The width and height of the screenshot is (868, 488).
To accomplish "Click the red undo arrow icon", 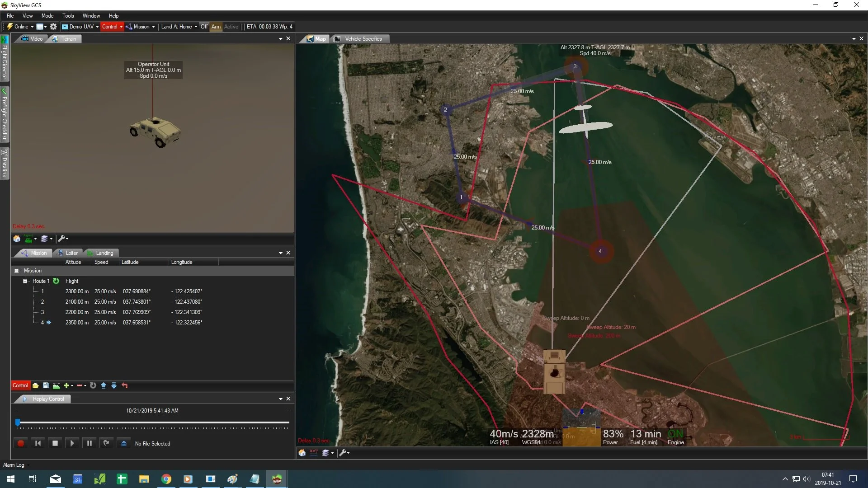I will [x=125, y=385].
